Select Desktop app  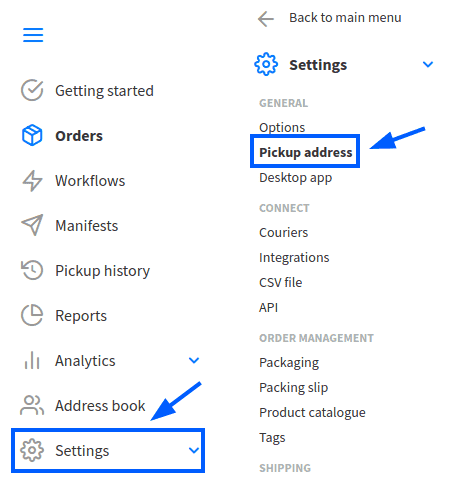click(295, 178)
